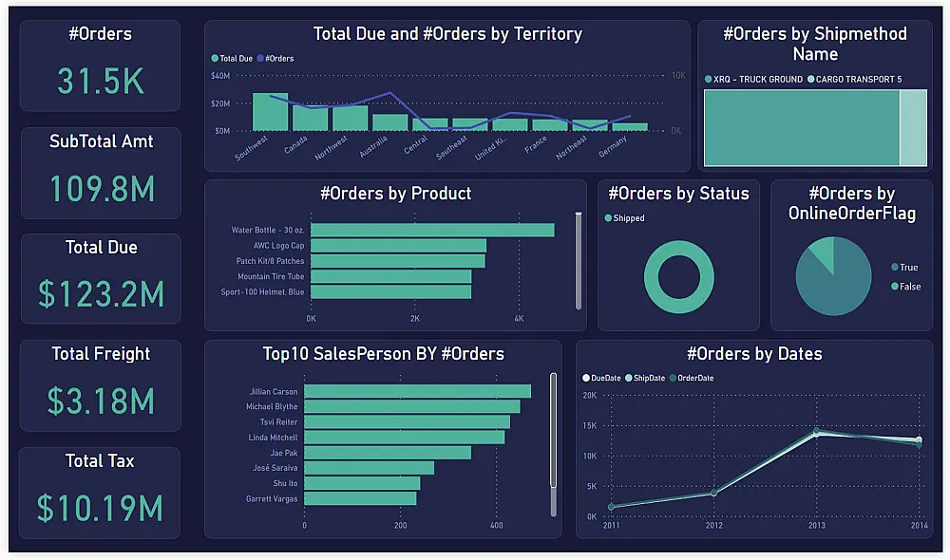Select José Saraiva's bar
The height and width of the screenshot is (560, 950).
(369, 468)
